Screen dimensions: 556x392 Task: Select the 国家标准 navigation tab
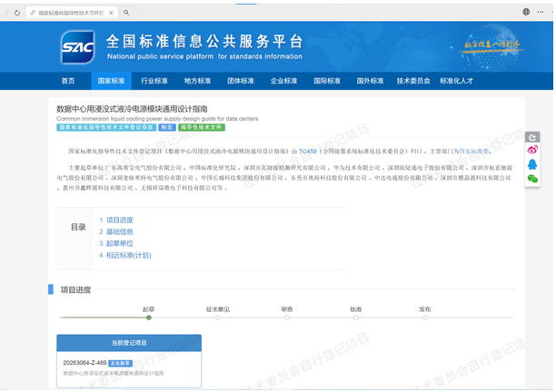(x=111, y=81)
